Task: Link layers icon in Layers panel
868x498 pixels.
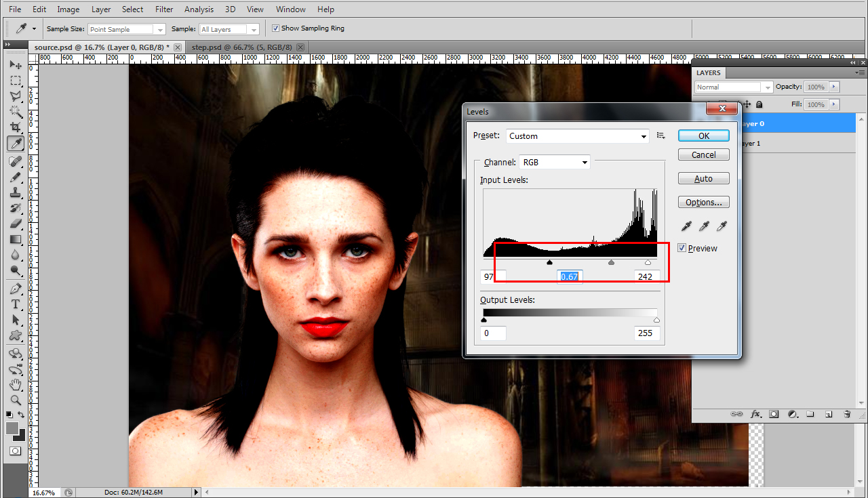Action: point(736,414)
